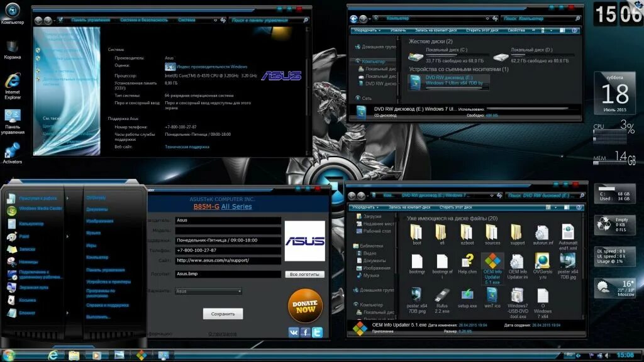Select OEM Info Updater 5.1.exe file
This screenshot has height=362, width=644.
coord(492,268)
